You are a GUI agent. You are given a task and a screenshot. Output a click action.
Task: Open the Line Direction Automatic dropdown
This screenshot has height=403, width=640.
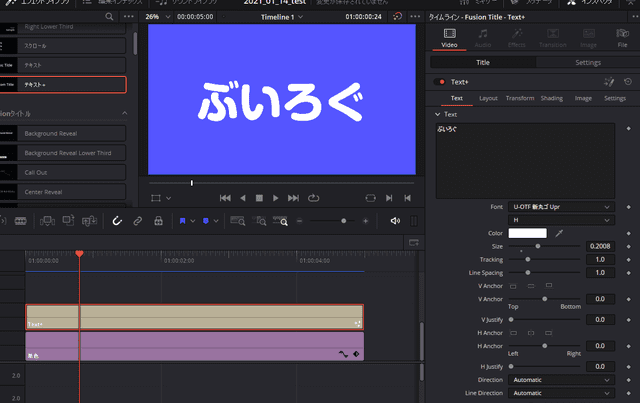[x=561, y=393]
